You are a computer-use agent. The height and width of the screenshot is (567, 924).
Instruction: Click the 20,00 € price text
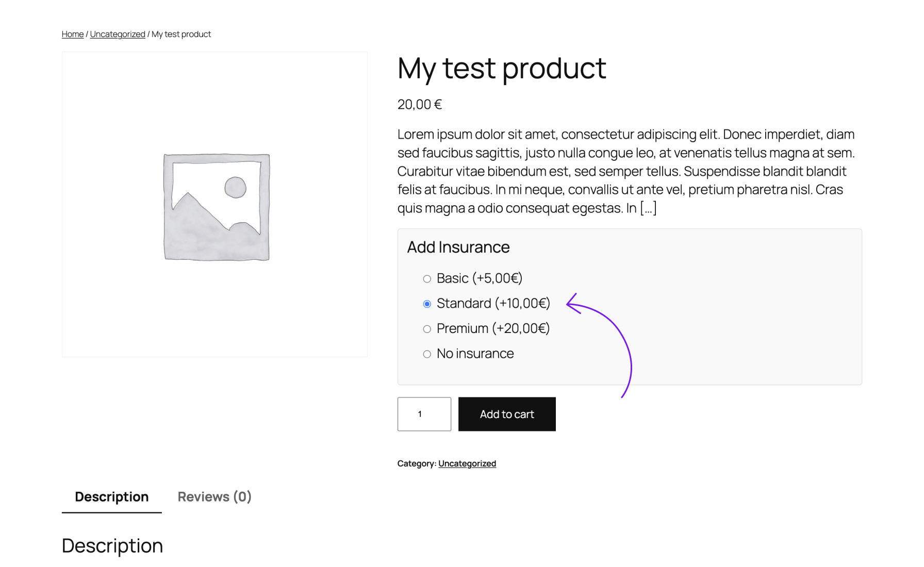tap(419, 104)
